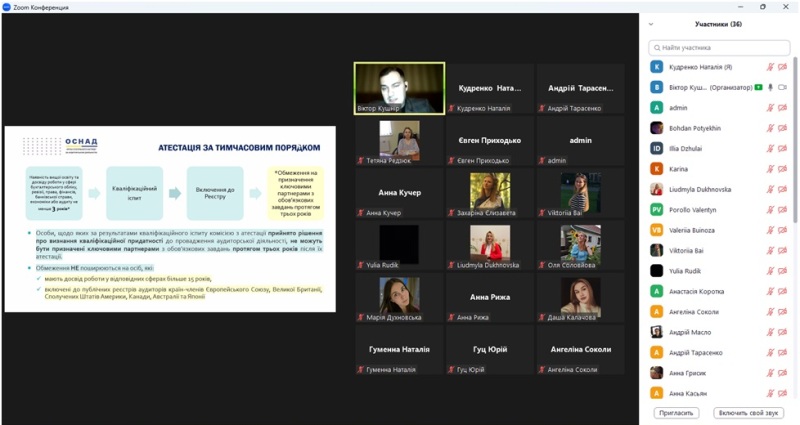Screen dimensions: 800x425
Task: Click the camera icon for Віктор Куш... organizer
Action: click(783, 87)
